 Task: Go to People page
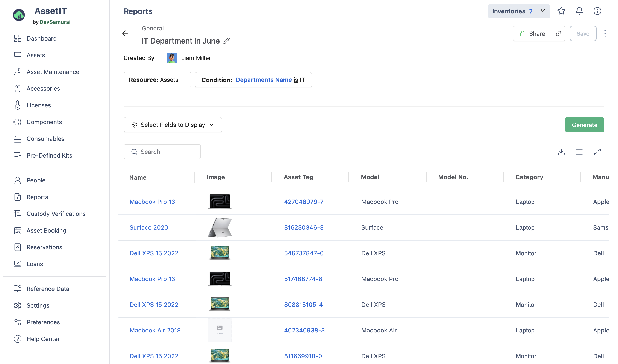(36, 180)
